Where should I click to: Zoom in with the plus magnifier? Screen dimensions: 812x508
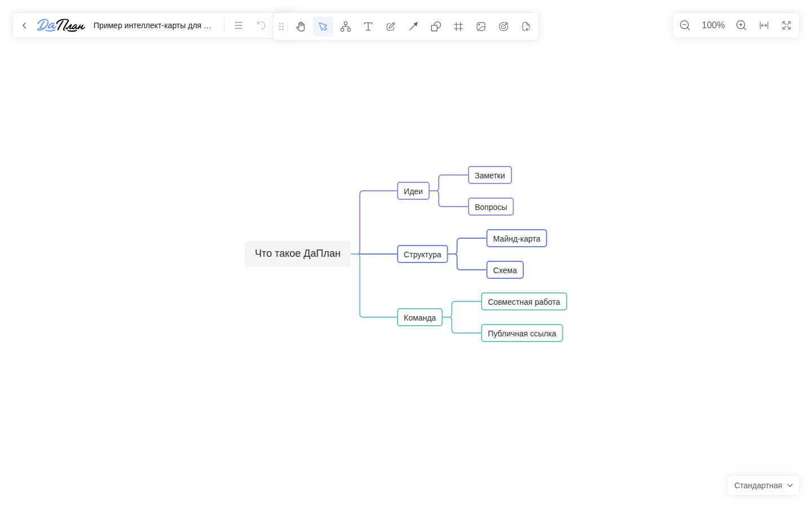(x=742, y=25)
